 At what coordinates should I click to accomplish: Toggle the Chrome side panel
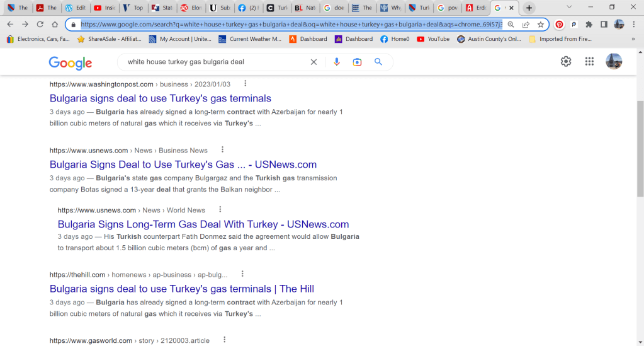pyautogui.click(x=604, y=24)
